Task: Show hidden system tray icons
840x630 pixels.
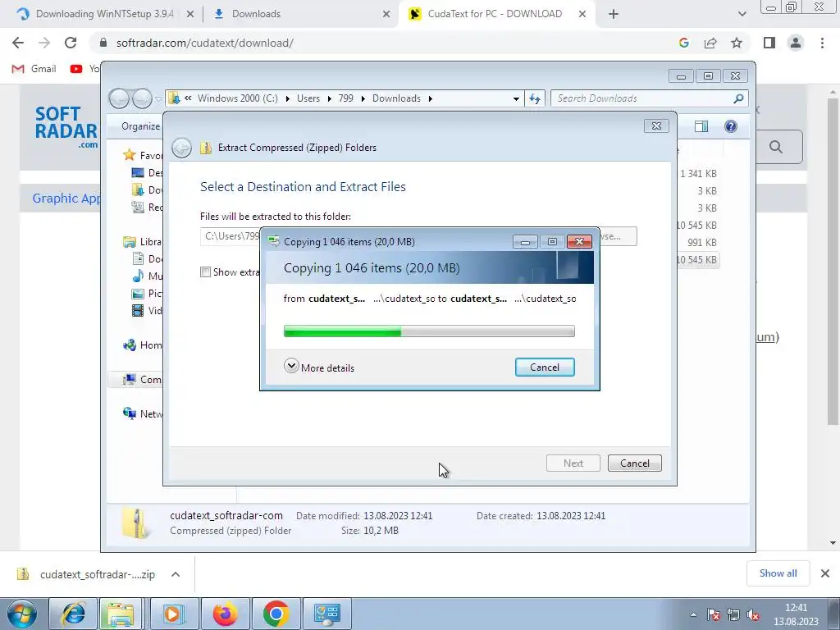Action: [x=693, y=614]
